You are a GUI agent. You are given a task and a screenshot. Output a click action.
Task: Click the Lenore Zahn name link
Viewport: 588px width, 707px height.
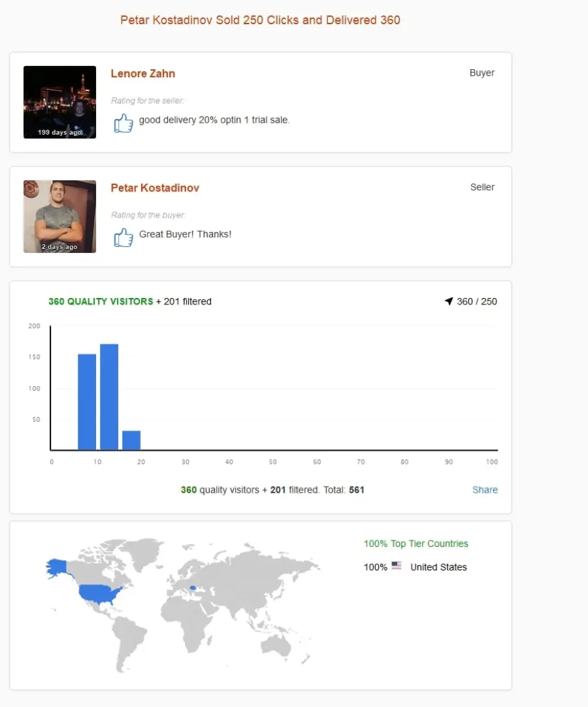tap(143, 73)
